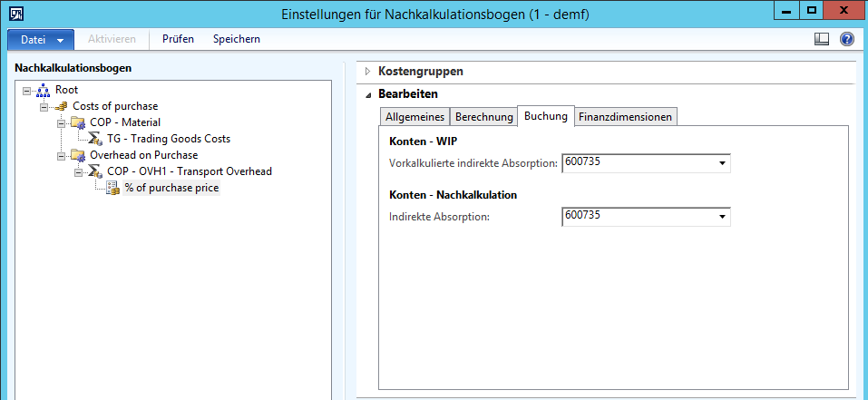
Task: Open the Indirekte Absorption dropdown
Action: pyautogui.click(x=722, y=216)
